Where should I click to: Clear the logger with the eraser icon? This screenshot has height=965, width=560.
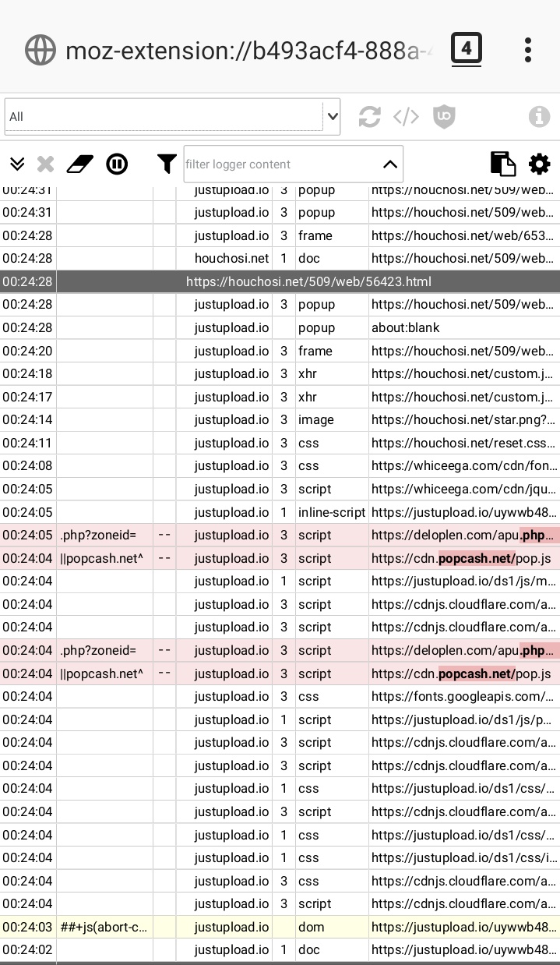point(79,164)
